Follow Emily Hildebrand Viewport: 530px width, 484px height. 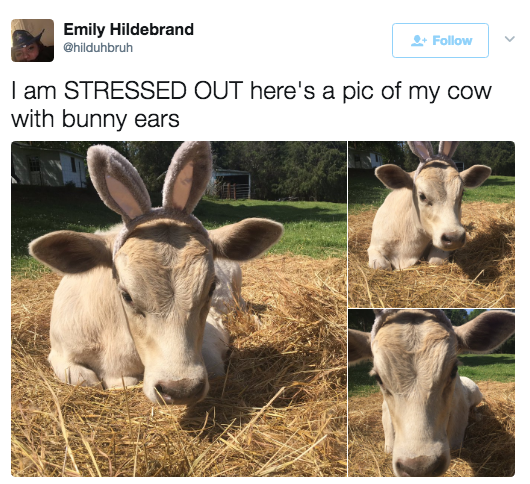point(440,40)
